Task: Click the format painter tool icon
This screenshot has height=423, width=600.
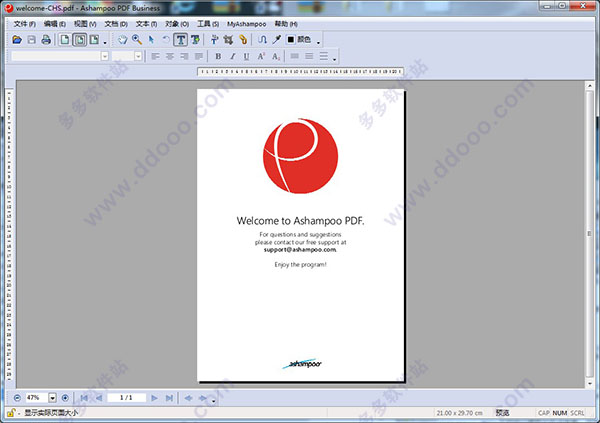Action: [214, 39]
